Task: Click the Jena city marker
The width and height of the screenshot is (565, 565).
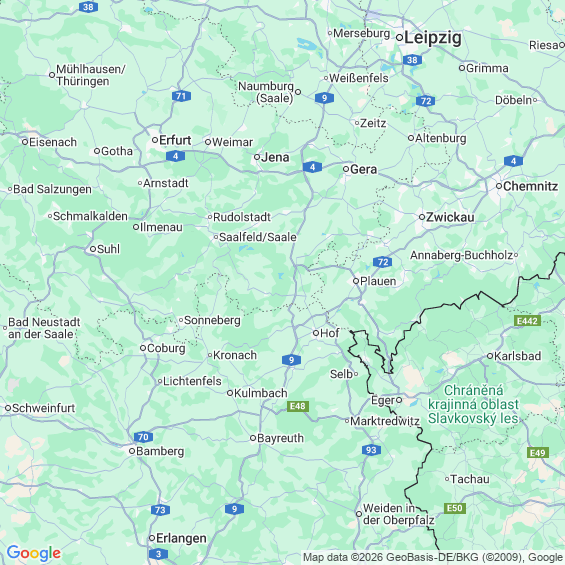Action: tap(257, 157)
